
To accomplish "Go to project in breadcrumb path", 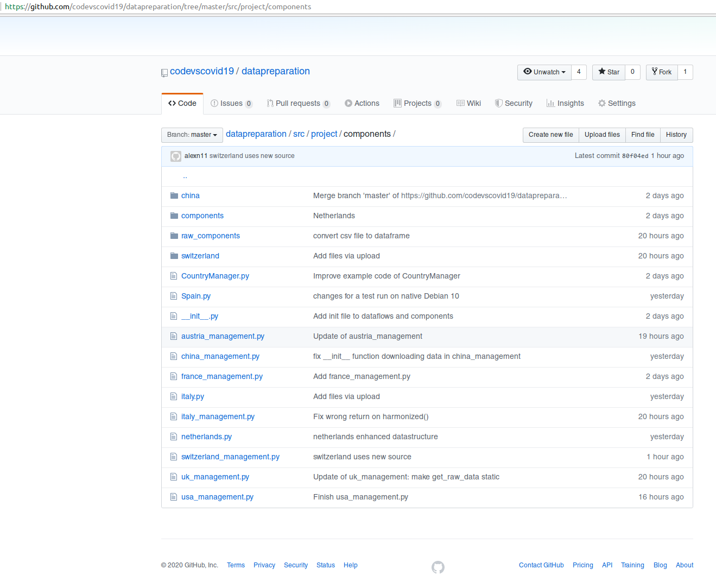I will 324,134.
